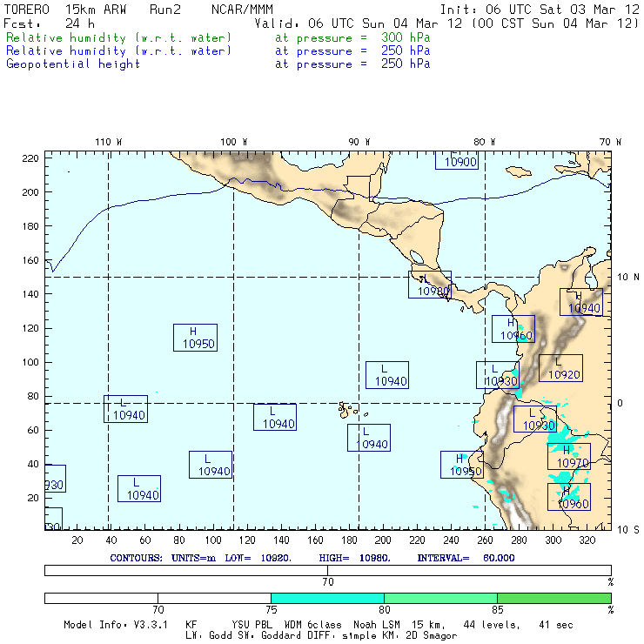Click the '44 levels,' model info text
Screen dimensions: 644x644
(x=492, y=625)
